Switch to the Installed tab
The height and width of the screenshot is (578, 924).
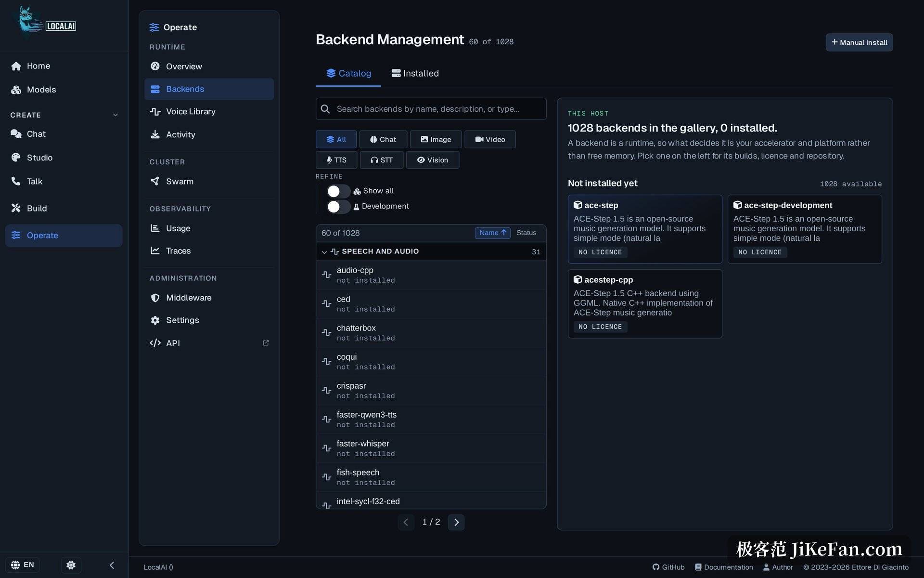[415, 73]
